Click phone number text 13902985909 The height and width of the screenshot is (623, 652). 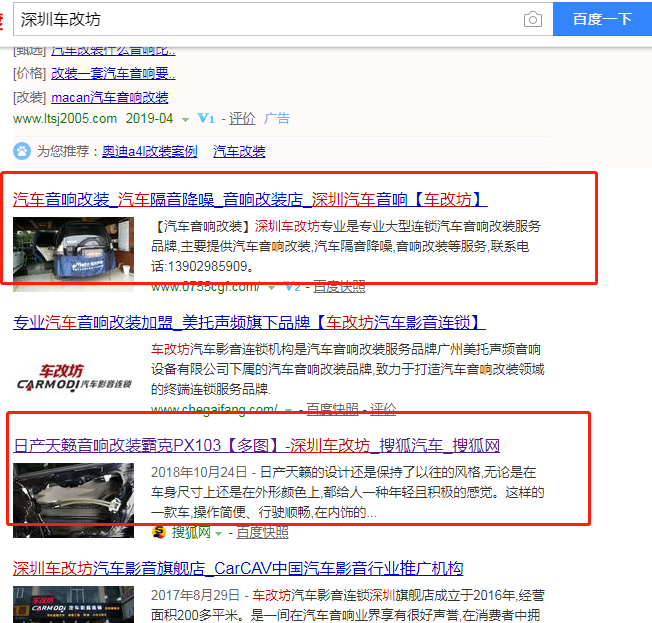(x=207, y=266)
